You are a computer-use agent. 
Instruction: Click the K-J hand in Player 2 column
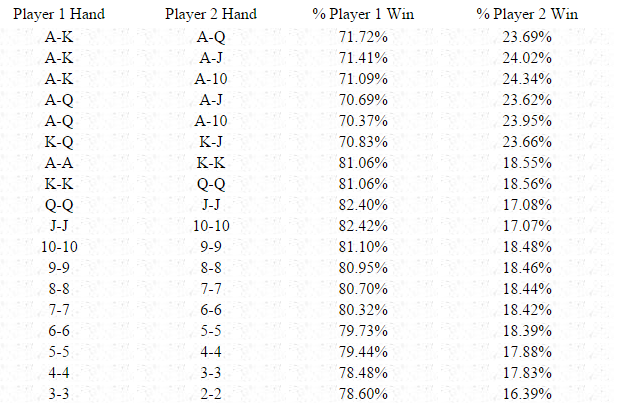[211, 141]
